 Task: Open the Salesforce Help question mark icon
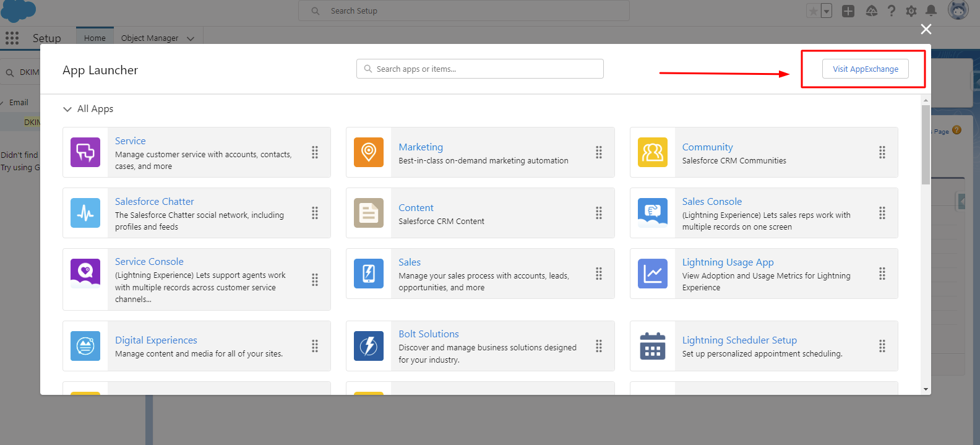click(x=892, y=11)
